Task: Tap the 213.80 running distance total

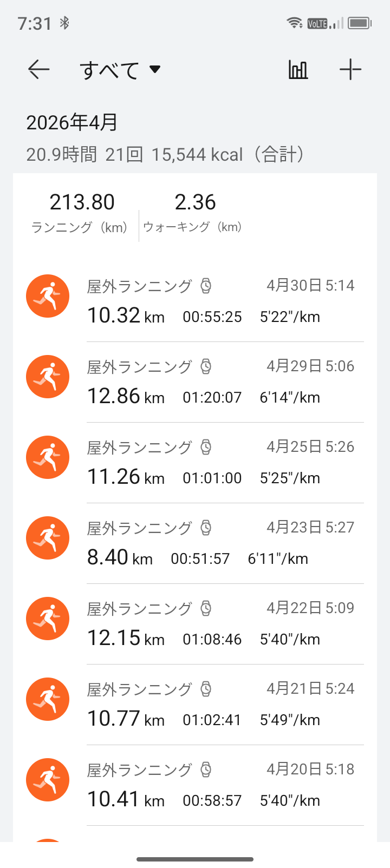Action: (82, 203)
